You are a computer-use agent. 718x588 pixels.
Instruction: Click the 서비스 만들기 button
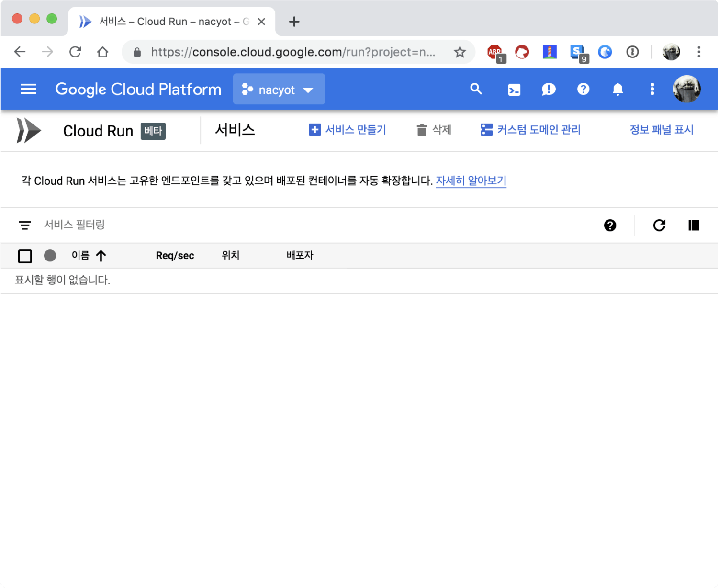(x=348, y=130)
